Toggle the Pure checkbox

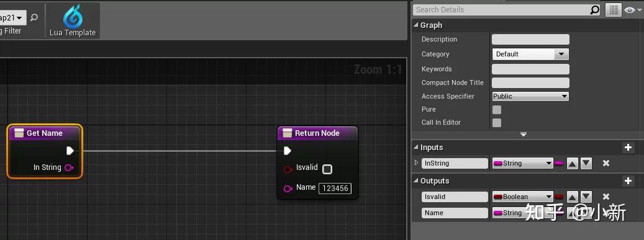(x=497, y=110)
